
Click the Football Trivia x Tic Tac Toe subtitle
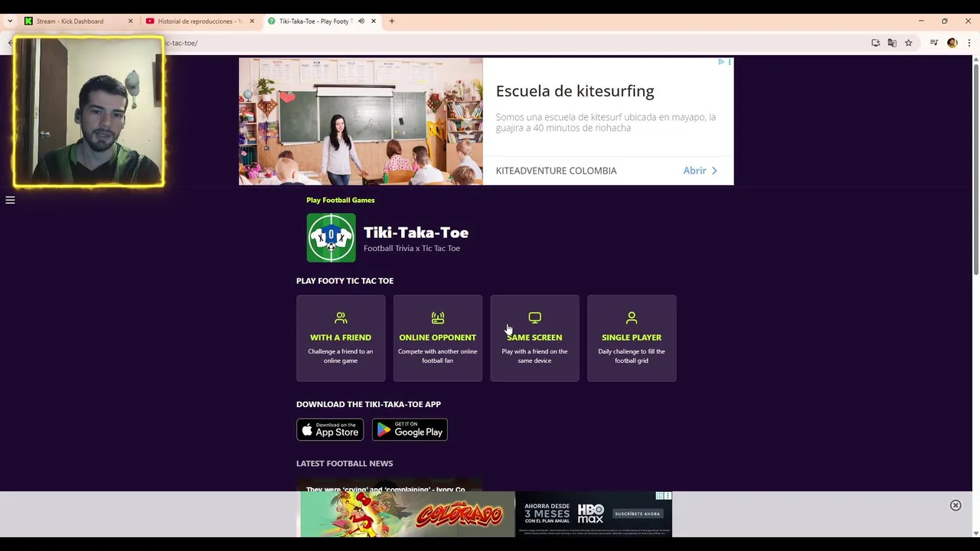(x=412, y=248)
